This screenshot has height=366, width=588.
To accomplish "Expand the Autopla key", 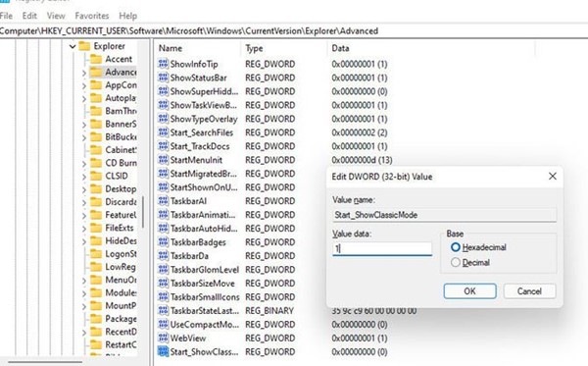I will click(x=84, y=99).
